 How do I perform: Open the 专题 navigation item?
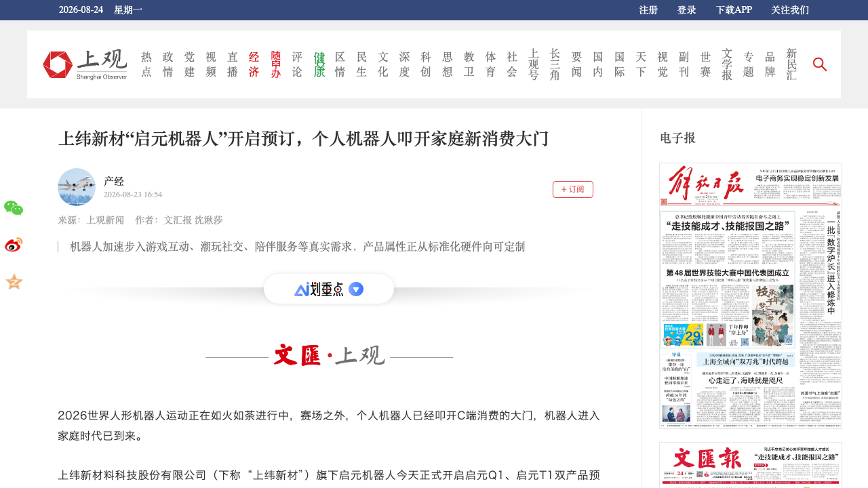(x=749, y=64)
